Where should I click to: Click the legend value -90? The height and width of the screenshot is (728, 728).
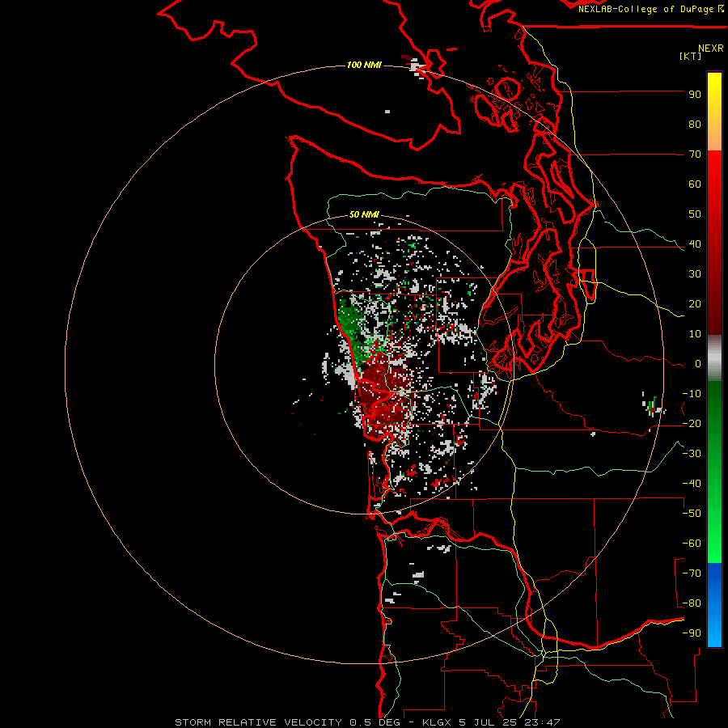pos(692,633)
